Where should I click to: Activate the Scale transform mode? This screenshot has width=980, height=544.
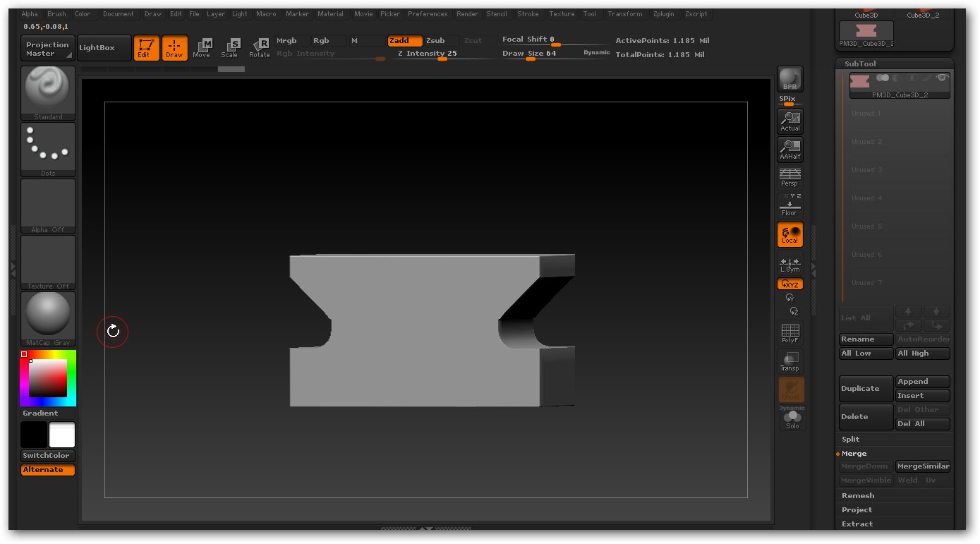(x=230, y=48)
